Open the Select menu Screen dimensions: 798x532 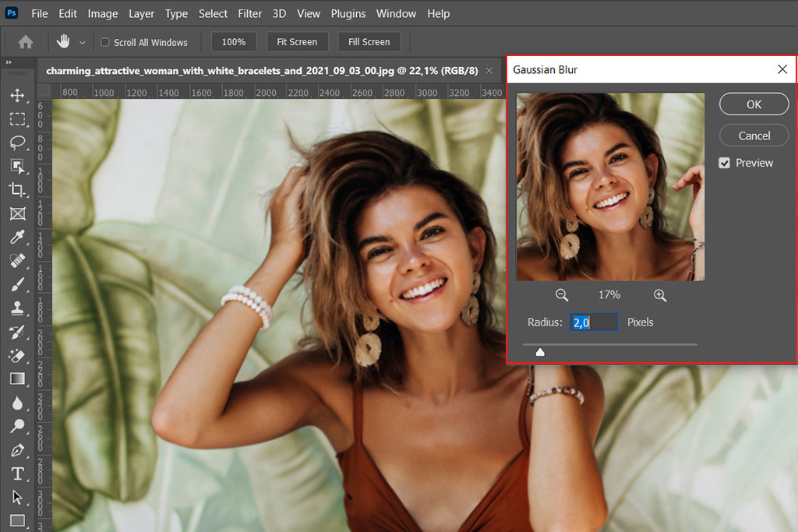tap(213, 14)
